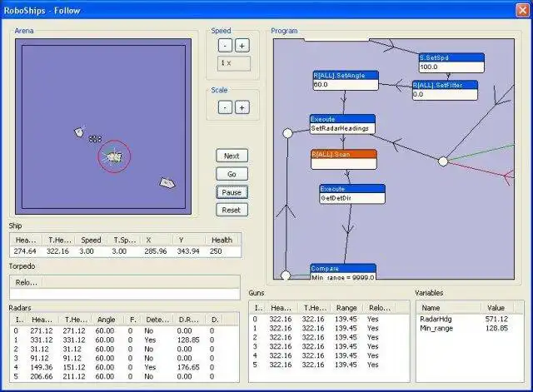Click ship Y value 343.94
533x392 pixels.
[x=188, y=251]
